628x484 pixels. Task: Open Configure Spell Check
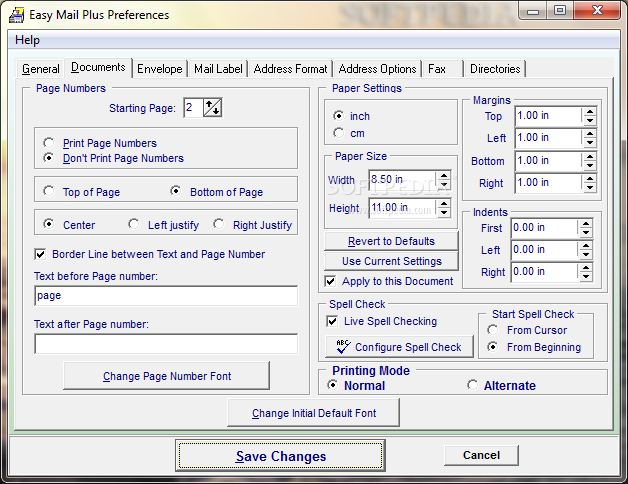click(399, 347)
